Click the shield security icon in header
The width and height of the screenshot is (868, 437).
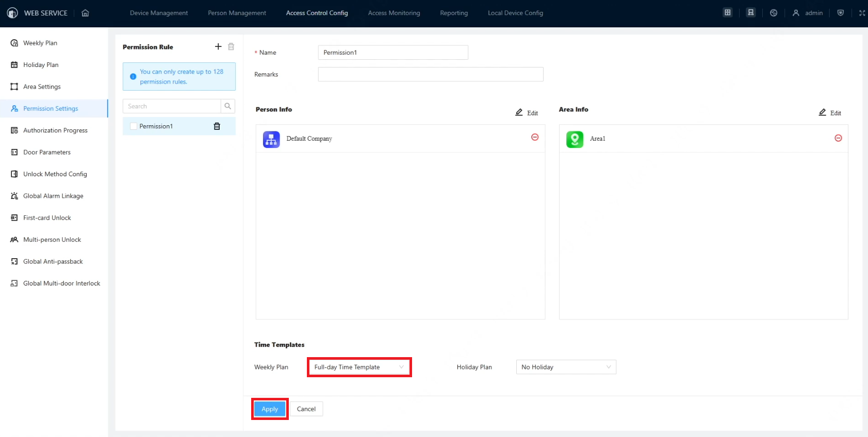841,13
